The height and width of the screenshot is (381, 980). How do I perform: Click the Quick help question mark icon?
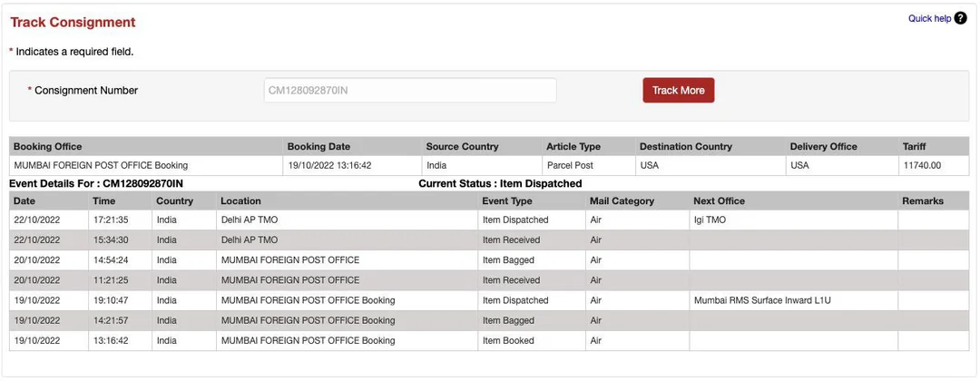(960, 18)
